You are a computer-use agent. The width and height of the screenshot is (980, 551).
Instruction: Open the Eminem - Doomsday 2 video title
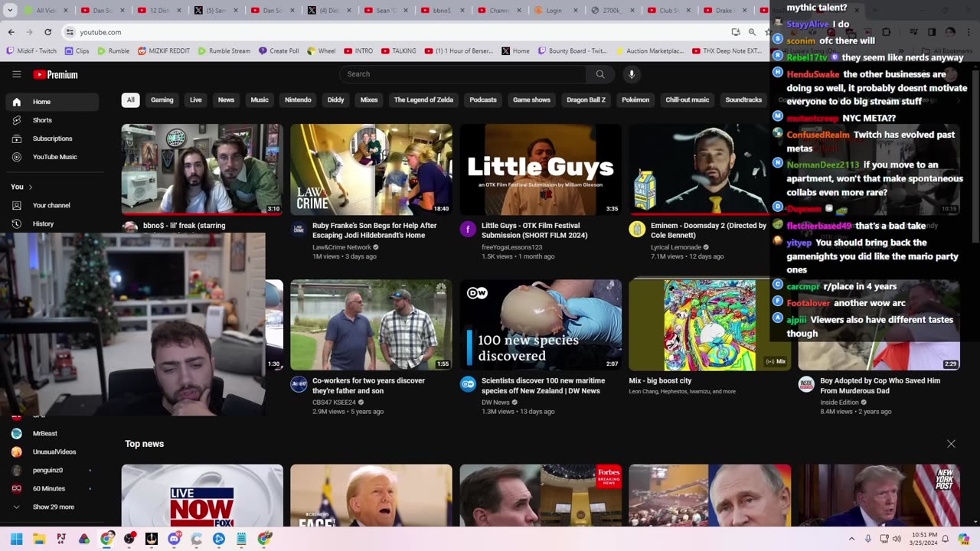pyautogui.click(x=708, y=230)
